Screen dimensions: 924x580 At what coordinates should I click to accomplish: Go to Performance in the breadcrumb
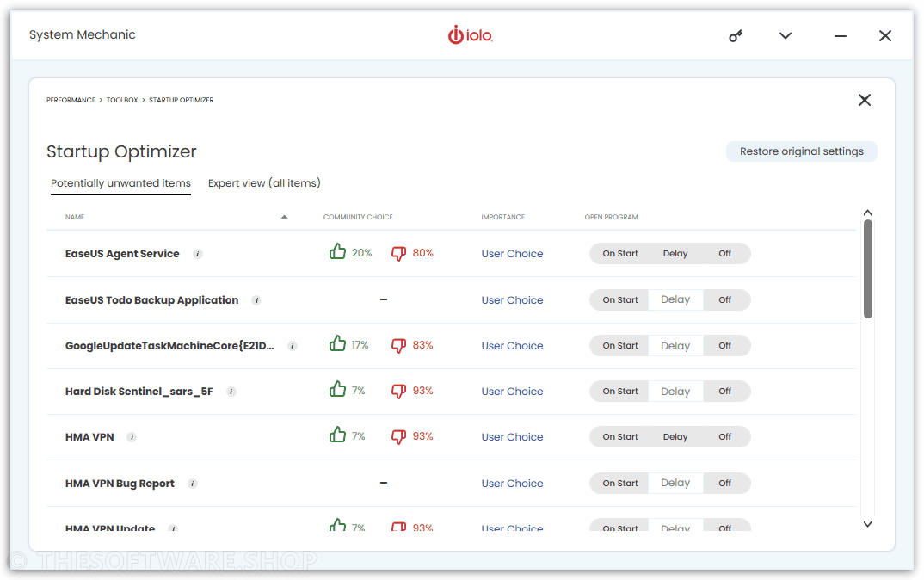[x=71, y=100]
